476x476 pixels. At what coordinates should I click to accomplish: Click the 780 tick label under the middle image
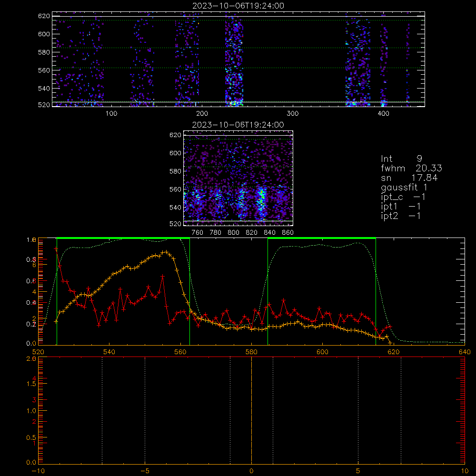(216, 233)
